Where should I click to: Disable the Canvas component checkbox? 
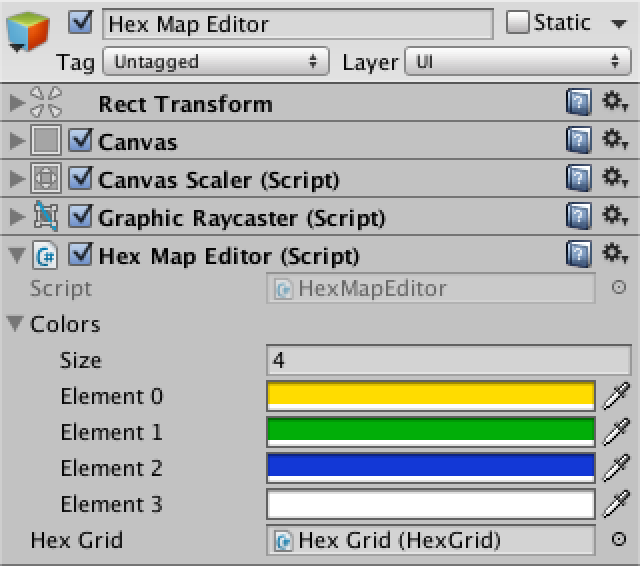(x=80, y=140)
